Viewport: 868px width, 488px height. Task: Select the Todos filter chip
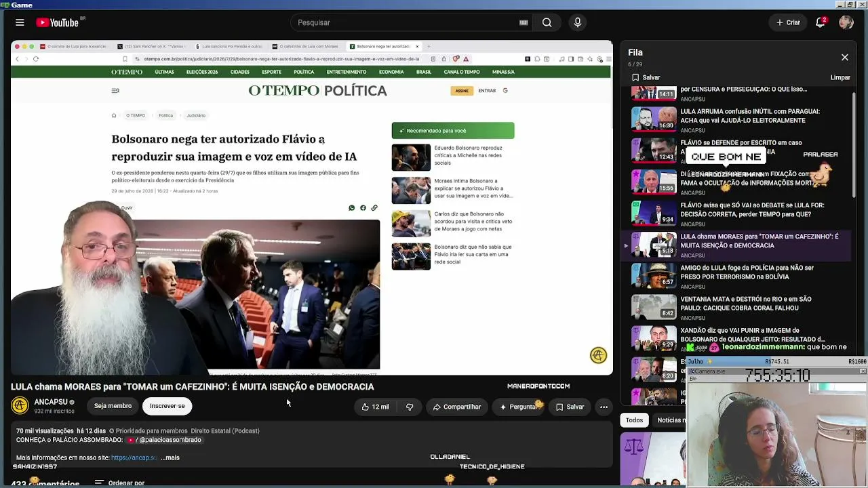click(x=634, y=420)
